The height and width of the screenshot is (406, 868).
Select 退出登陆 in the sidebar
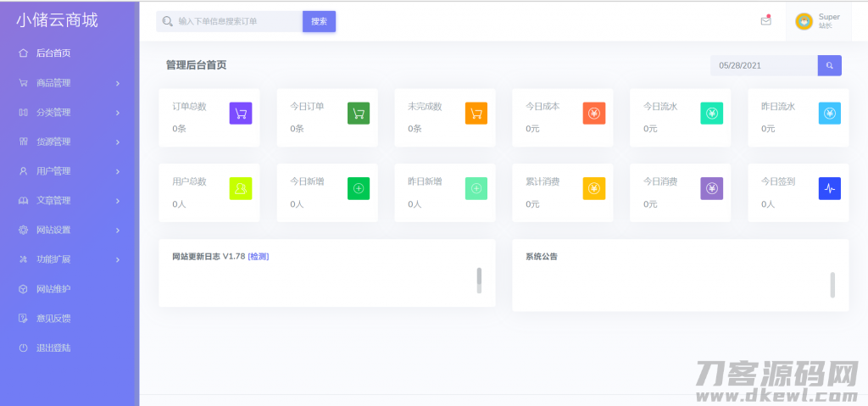(x=53, y=348)
